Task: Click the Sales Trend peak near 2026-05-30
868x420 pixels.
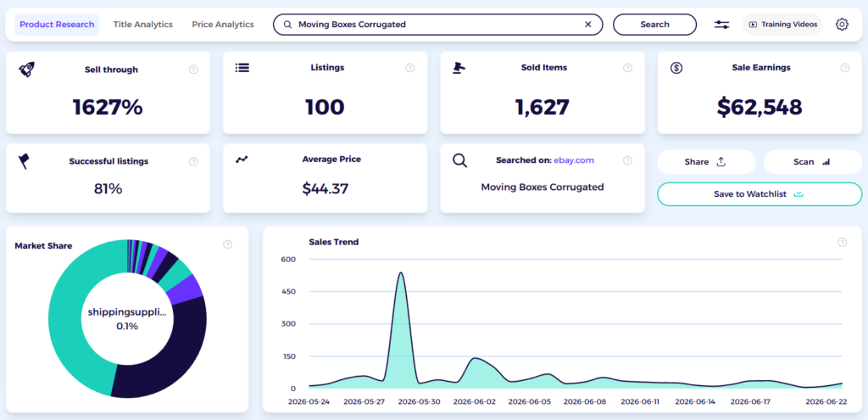Action: tap(401, 274)
